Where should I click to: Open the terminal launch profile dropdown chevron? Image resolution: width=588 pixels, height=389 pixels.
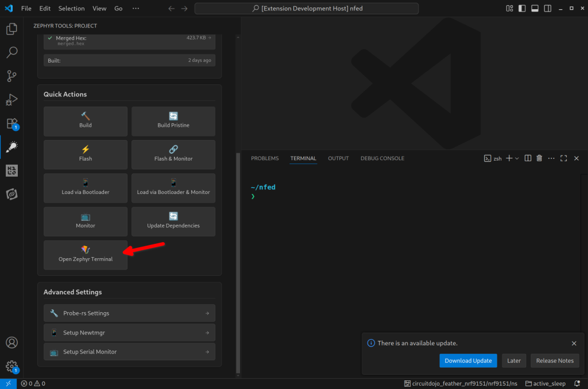(517, 158)
